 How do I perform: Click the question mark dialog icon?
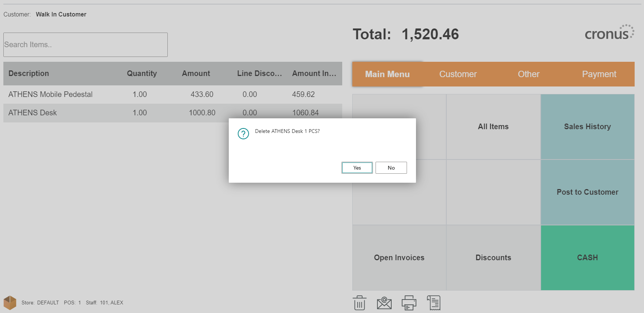[243, 134]
